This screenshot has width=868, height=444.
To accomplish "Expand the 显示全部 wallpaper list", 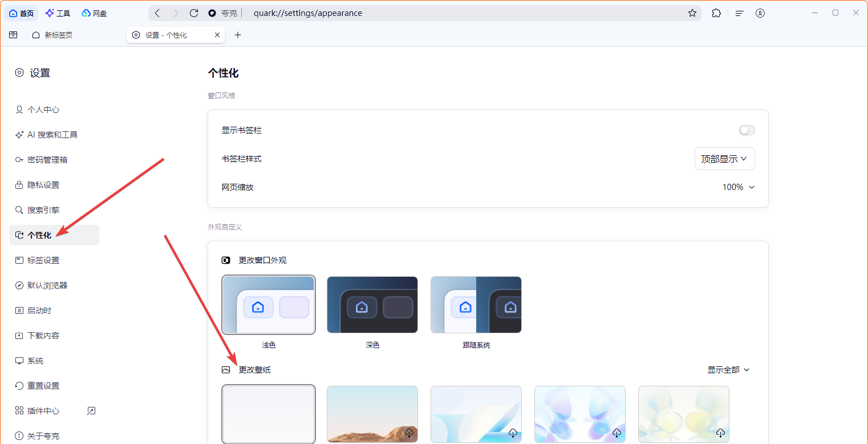I will (728, 370).
